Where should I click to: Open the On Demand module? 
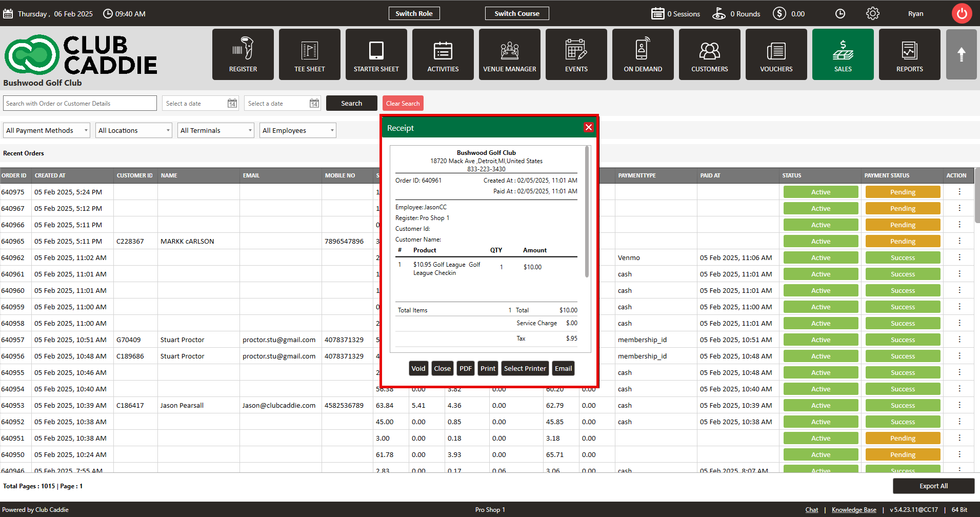[643, 54]
